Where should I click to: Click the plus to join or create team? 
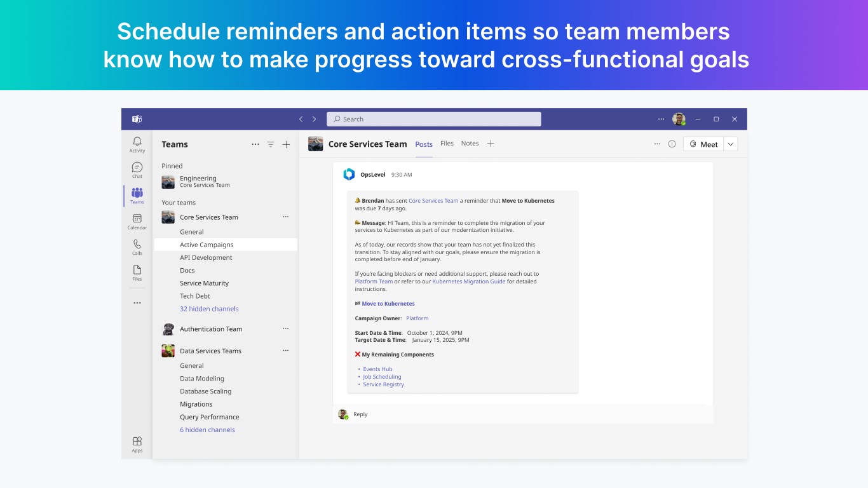[286, 144]
